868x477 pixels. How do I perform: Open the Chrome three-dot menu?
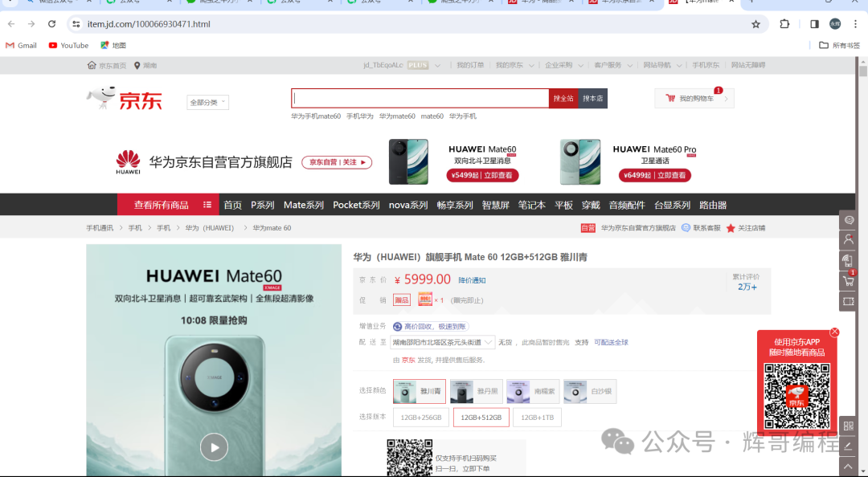856,24
